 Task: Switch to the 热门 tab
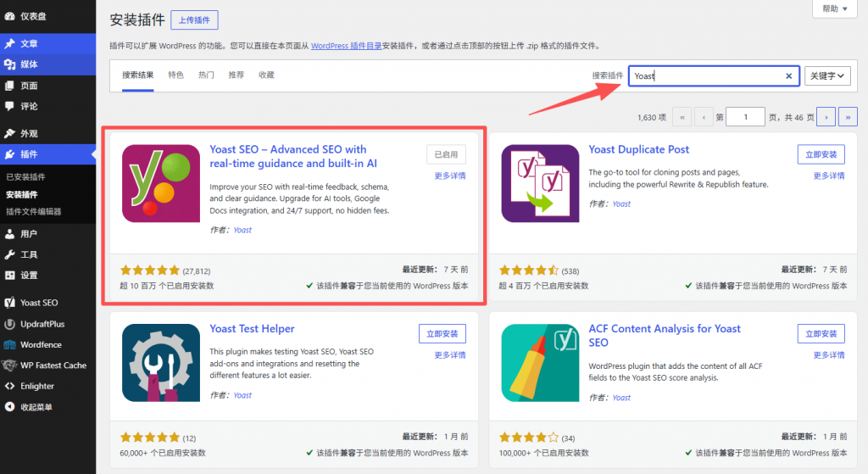click(x=206, y=75)
